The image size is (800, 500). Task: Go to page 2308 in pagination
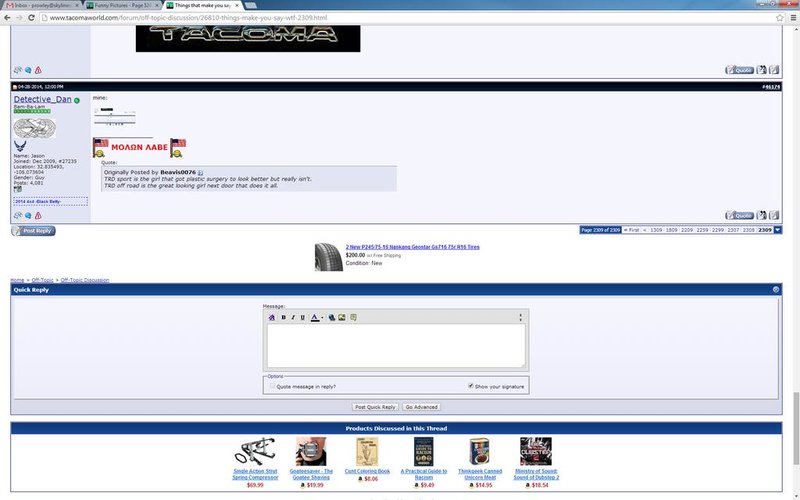pos(749,230)
